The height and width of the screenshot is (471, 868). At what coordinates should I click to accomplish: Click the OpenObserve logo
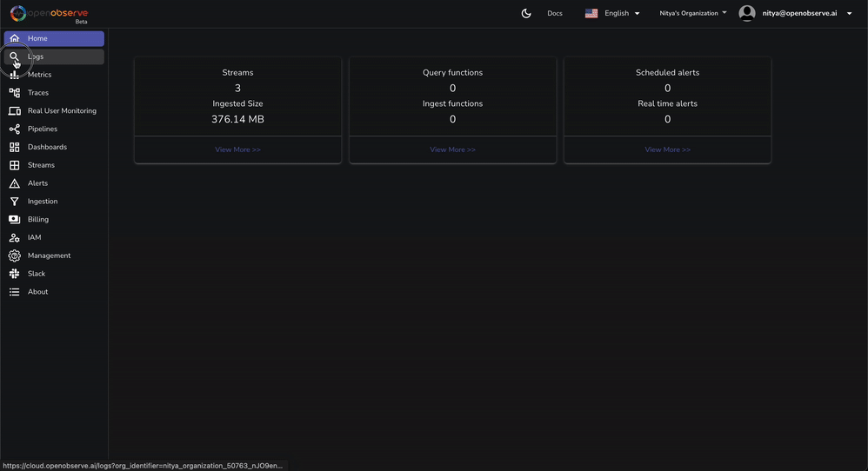pyautogui.click(x=49, y=13)
